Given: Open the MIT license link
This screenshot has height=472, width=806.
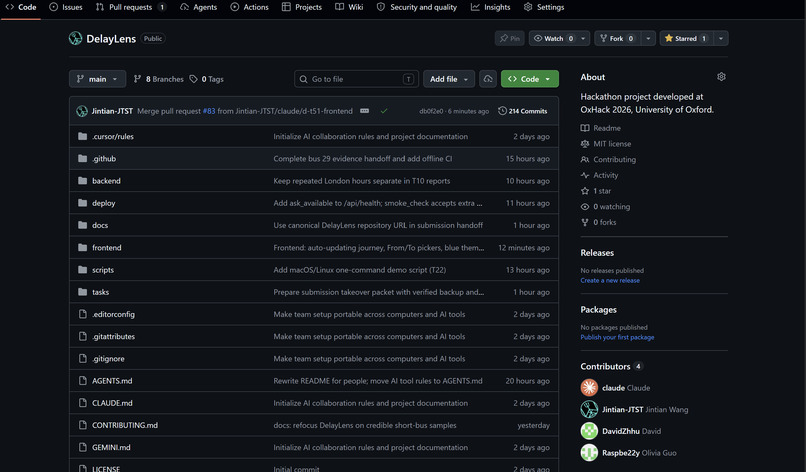Looking at the screenshot, I should tap(606, 144).
